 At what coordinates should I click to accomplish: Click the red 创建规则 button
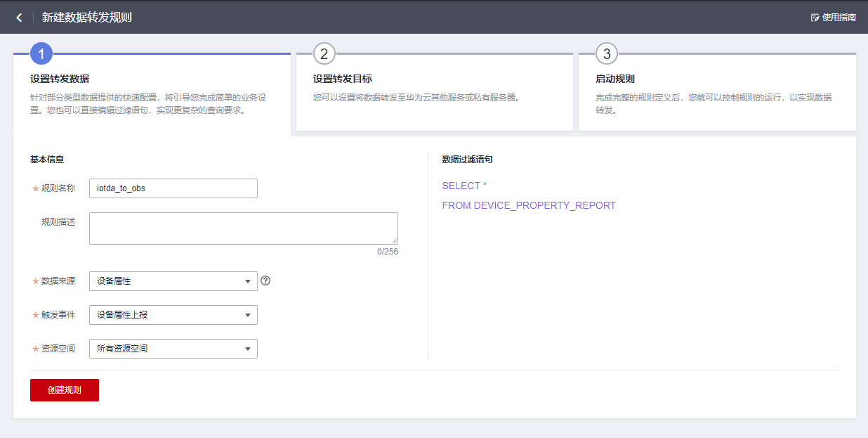tap(64, 390)
